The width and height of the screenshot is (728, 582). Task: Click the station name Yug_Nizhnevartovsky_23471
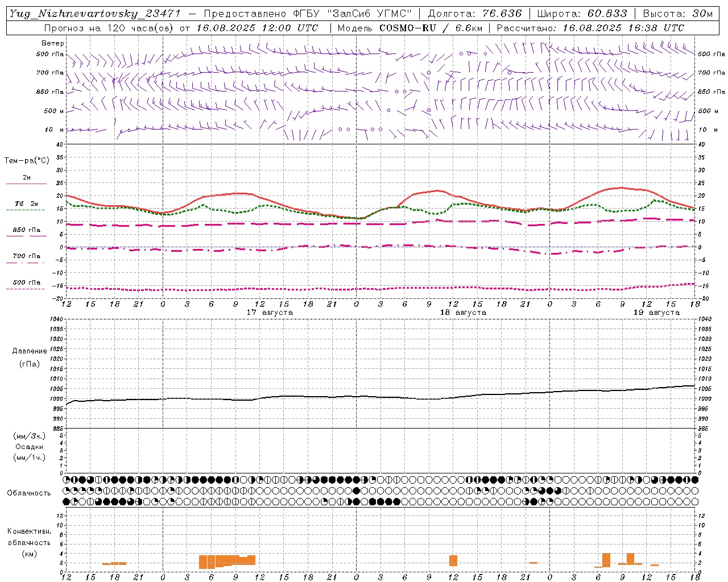coord(94,14)
